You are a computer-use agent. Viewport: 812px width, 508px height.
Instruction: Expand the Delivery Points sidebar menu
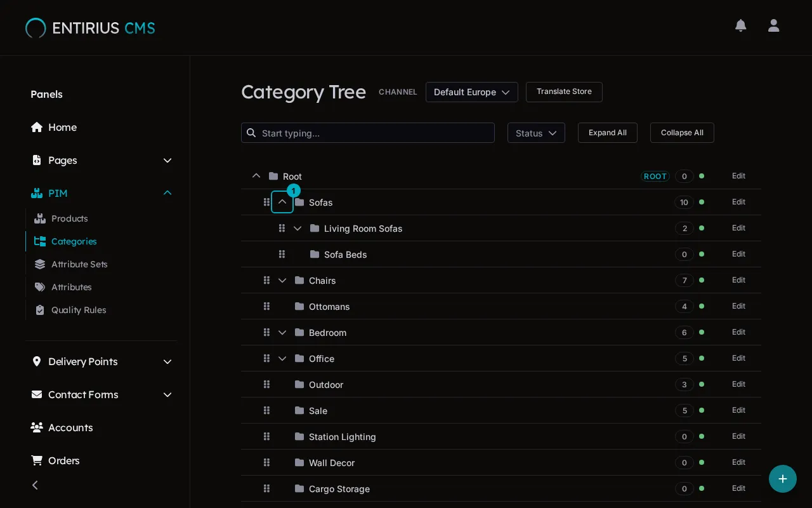pos(167,361)
